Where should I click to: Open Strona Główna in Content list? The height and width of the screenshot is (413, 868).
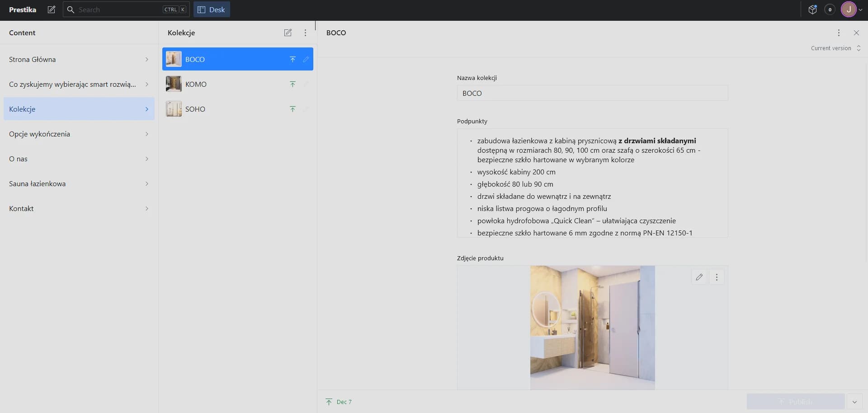[79, 59]
